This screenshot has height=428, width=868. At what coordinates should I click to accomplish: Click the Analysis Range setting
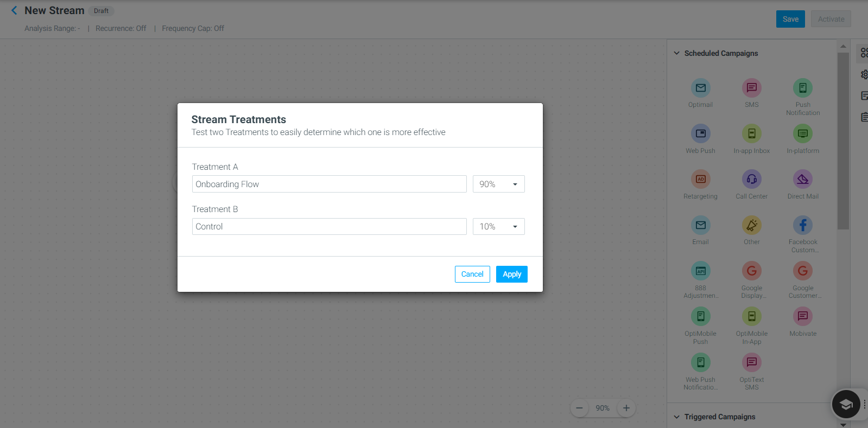click(52, 28)
